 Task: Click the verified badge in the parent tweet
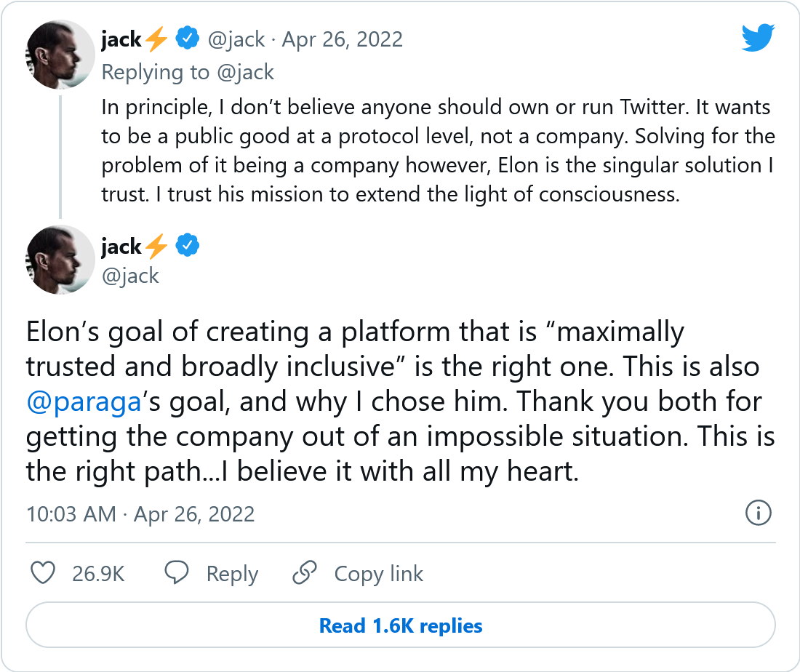(188, 39)
